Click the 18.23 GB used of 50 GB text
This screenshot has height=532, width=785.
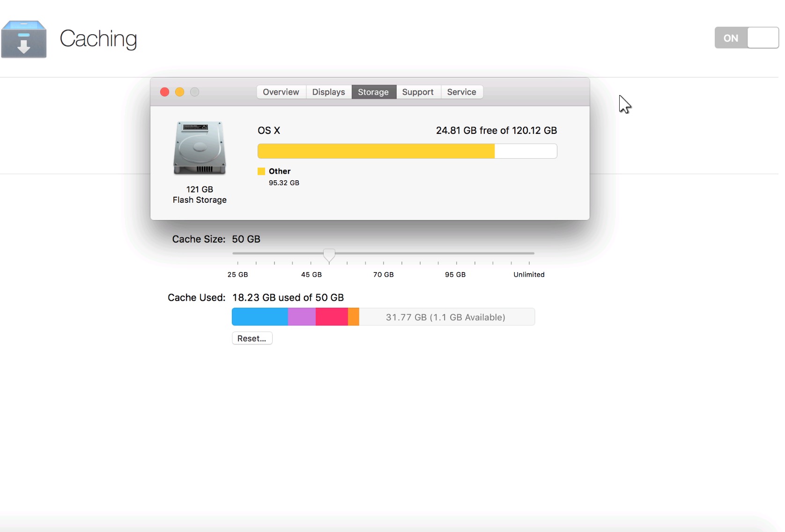(x=288, y=298)
